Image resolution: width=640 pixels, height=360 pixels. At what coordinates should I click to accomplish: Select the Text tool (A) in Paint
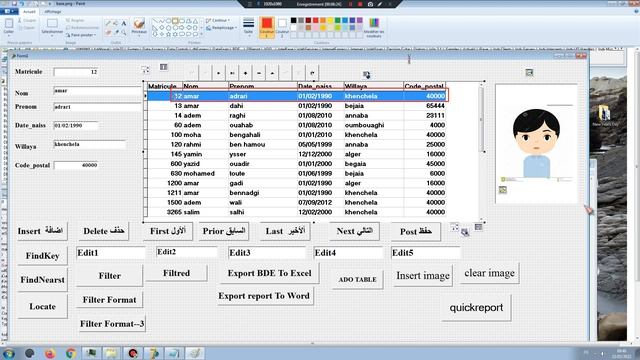tap(124, 24)
